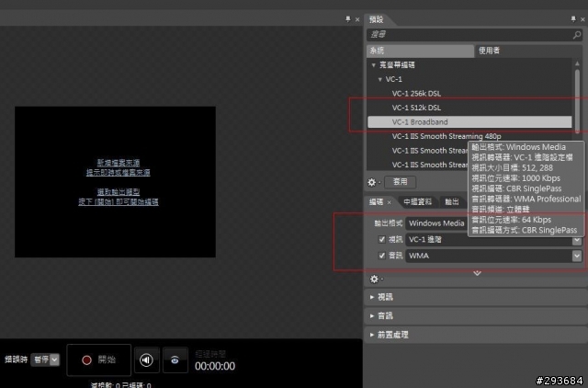Click the 選取輸出類型 link
588x388 pixels.
tap(119, 192)
